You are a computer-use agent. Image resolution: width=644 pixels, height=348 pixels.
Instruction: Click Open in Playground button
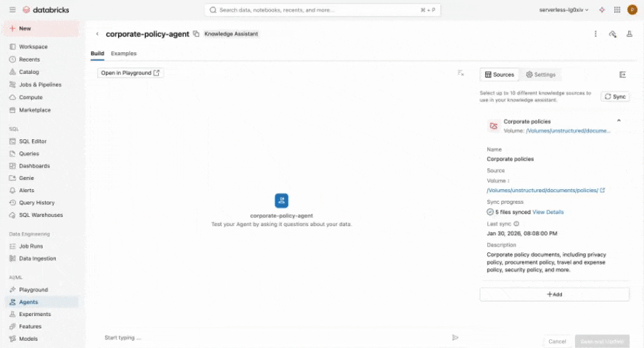(x=131, y=73)
